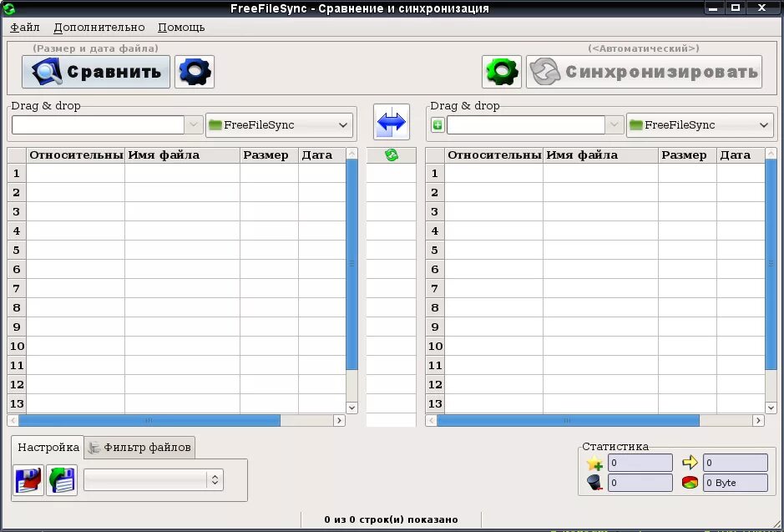Select row 1 in left grid
This screenshot has height=532, width=784.
[17, 174]
